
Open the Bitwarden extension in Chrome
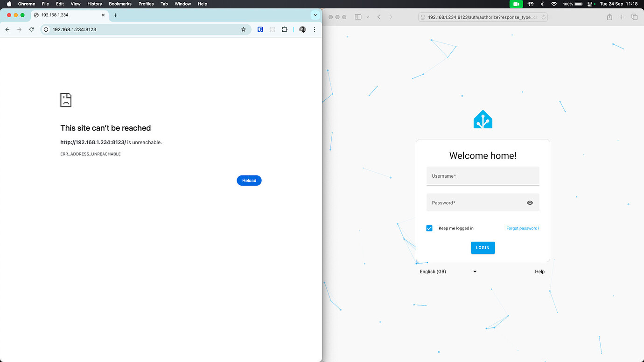pos(260,29)
